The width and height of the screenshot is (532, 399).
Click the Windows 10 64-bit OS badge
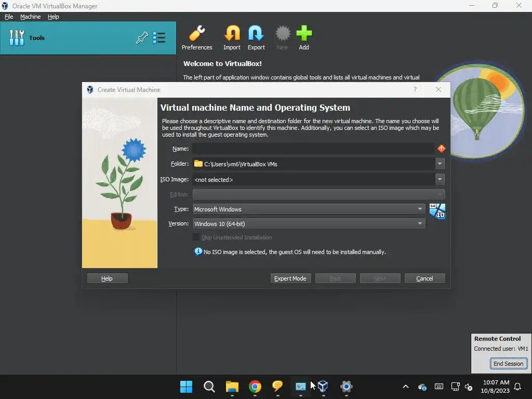tap(437, 211)
